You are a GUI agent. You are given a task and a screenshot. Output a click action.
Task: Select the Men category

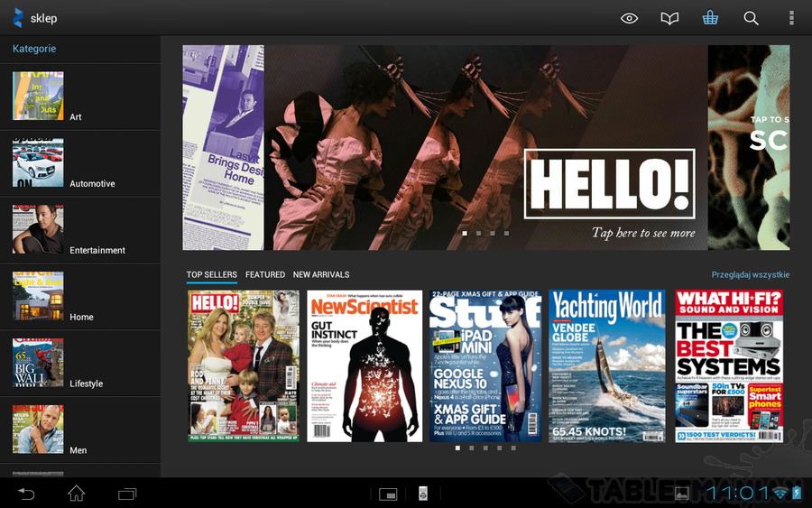tap(80, 430)
